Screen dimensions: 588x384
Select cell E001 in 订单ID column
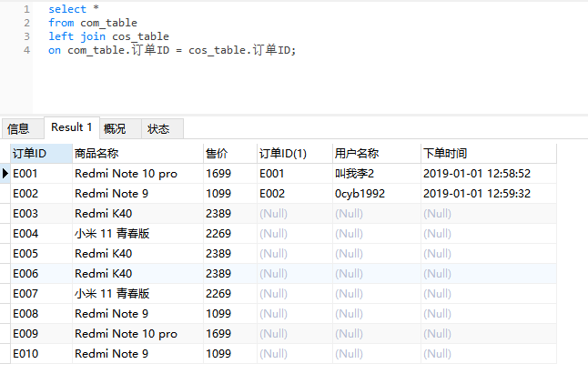41,174
